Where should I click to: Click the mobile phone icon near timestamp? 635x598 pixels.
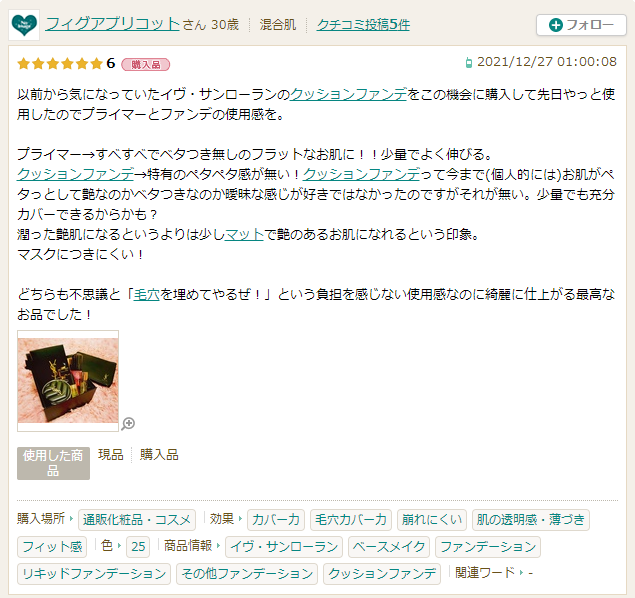click(x=469, y=63)
